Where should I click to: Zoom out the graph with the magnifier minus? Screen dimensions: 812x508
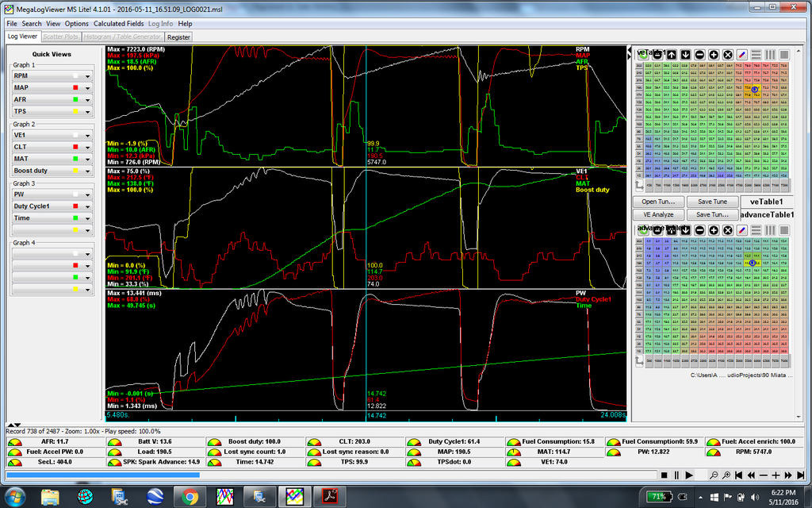tap(714, 475)
